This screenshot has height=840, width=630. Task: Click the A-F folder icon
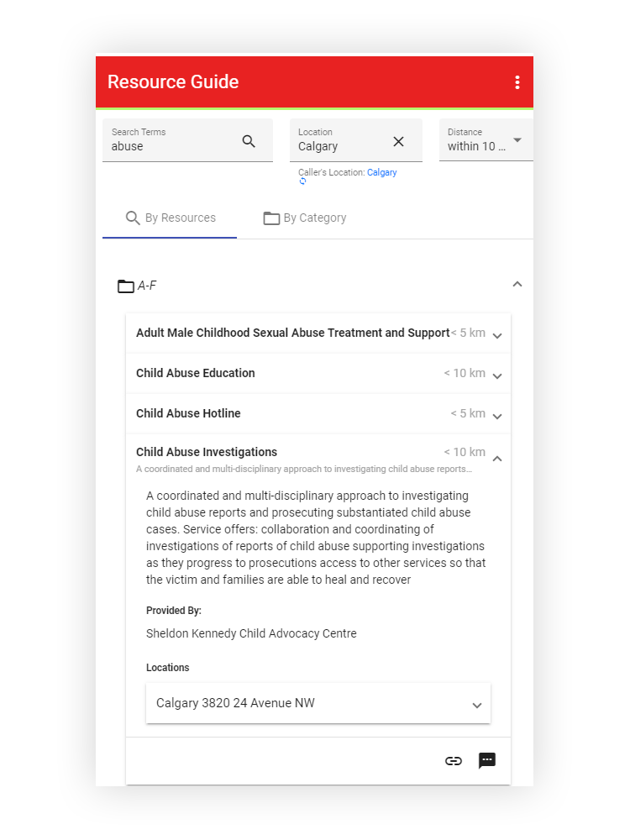point(126,286)
